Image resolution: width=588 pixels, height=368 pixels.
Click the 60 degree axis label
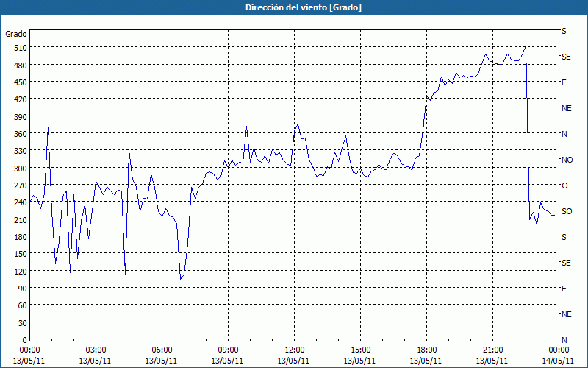[22, 305]
